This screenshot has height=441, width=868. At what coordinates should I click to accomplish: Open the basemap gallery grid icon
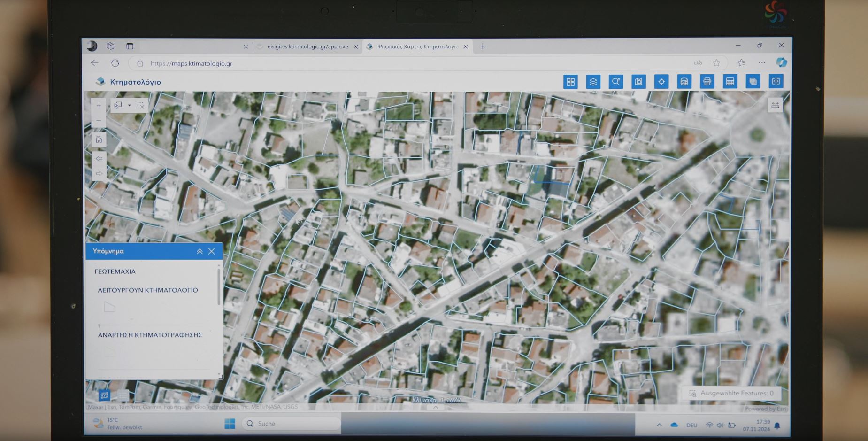[x=570, y=82]
